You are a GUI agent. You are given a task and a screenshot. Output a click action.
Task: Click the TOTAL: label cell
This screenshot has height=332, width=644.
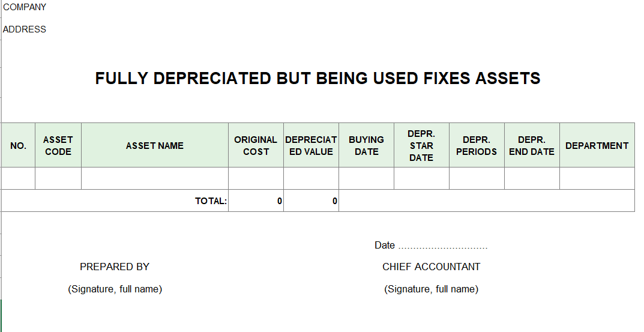(115, 201)
